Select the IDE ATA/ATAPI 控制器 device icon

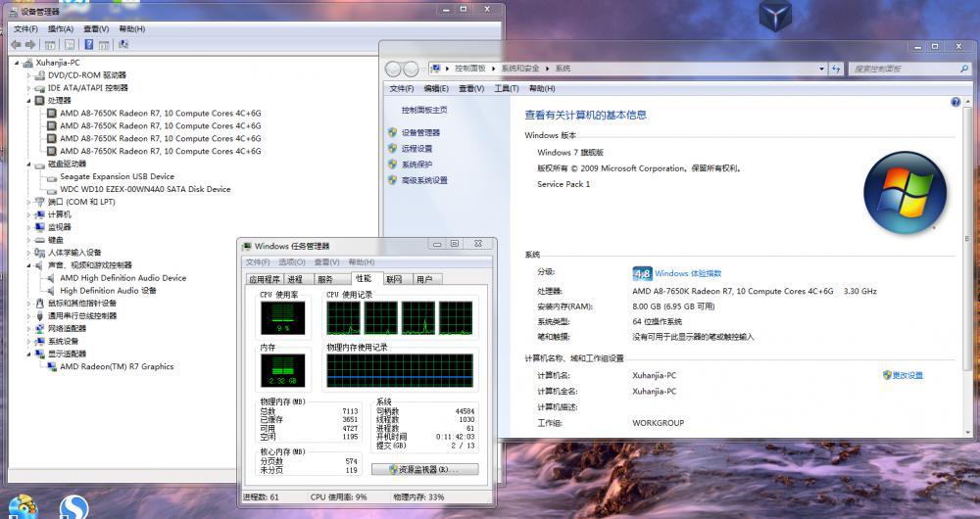click(40, 88)
